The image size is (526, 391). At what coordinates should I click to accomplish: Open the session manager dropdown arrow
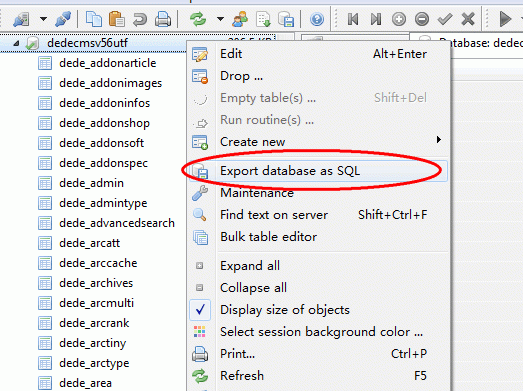point(43,19)
